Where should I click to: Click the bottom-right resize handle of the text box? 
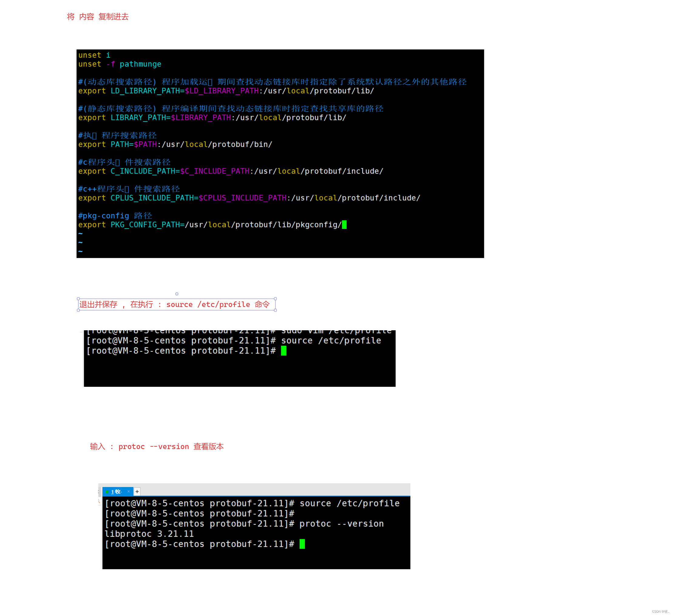tap(275, 310)
